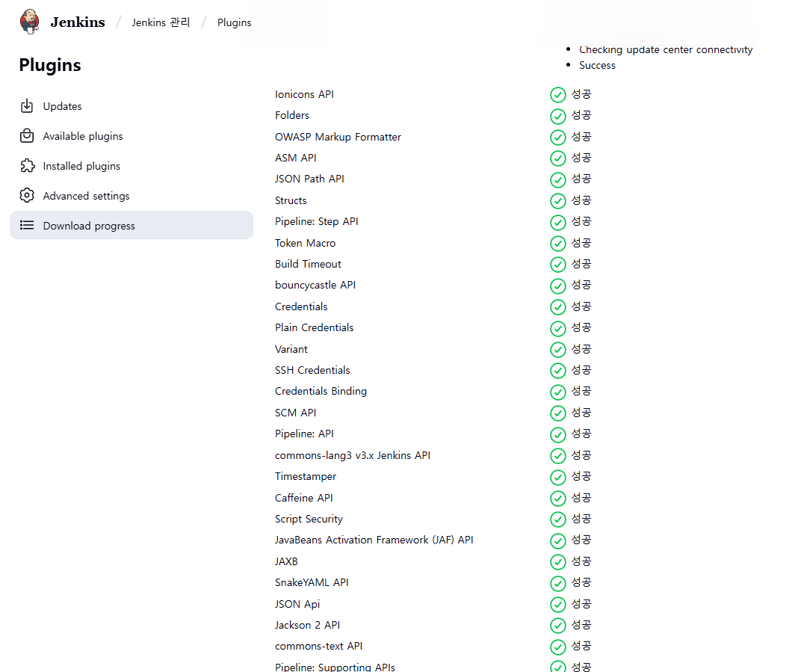Click the success check icon for JAXB

pos(558,562)
